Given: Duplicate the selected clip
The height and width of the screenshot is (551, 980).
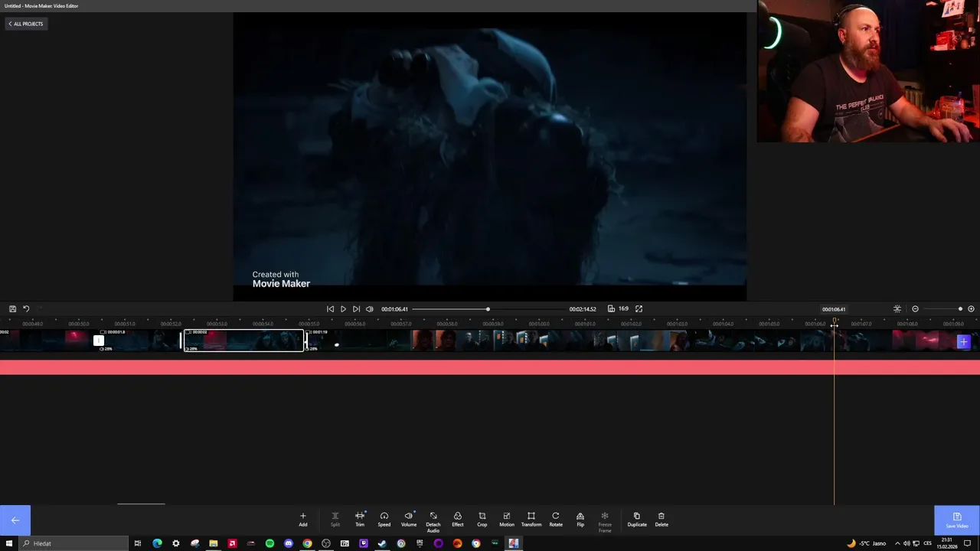Looking at the screenshot, I should 637,520.
